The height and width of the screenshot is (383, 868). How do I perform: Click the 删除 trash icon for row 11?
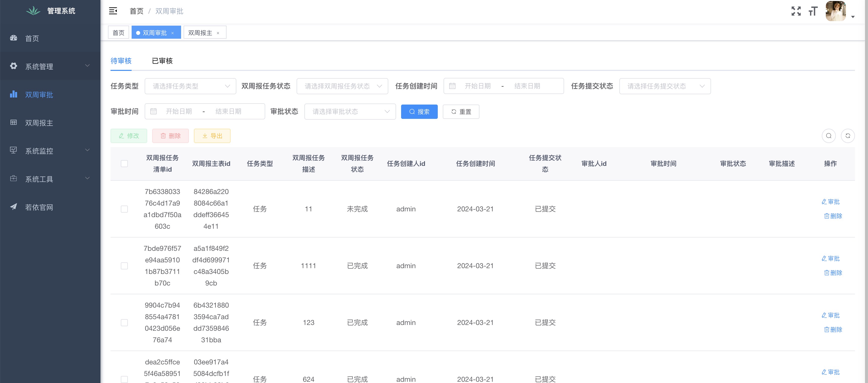[826, 216]
